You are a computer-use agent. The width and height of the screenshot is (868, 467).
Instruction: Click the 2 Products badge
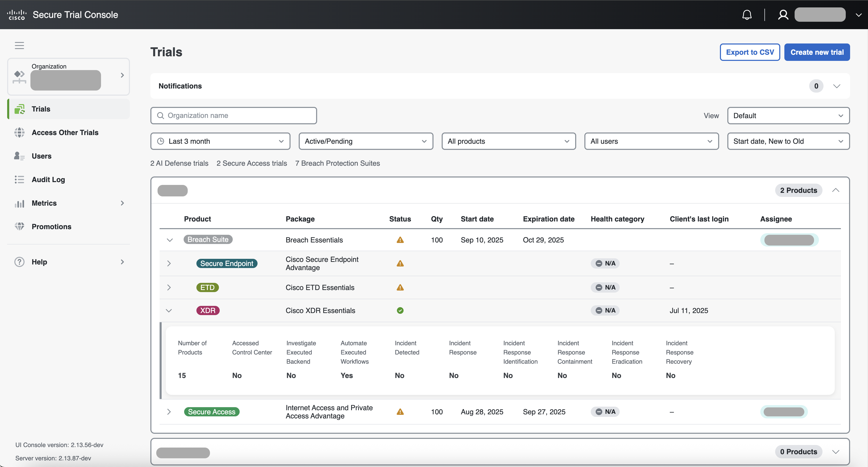pos(798,190)
